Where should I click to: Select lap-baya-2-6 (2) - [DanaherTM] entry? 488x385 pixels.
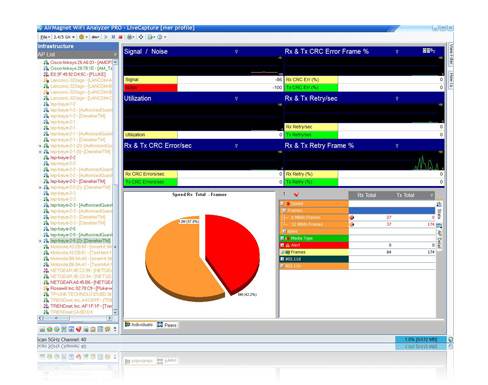click(80, 241)
